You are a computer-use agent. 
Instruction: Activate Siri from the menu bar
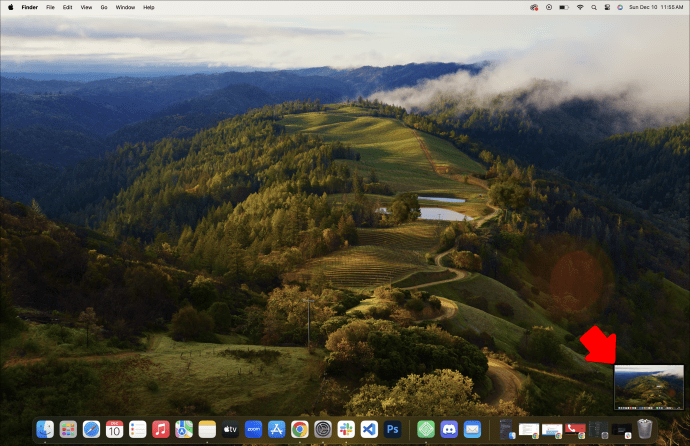point(620,7)
